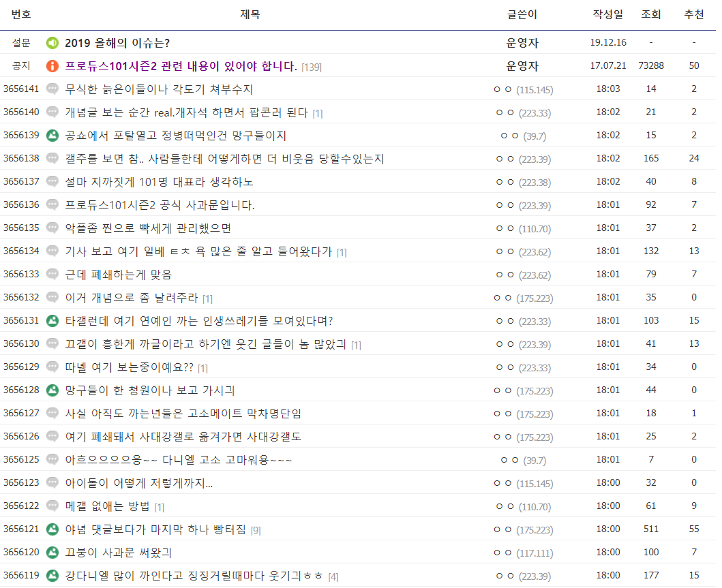The width and height of the screenshot is (722, 588).
Task: Open the post '근데 폐쇄하는게 맞음'
Action: 118,275
